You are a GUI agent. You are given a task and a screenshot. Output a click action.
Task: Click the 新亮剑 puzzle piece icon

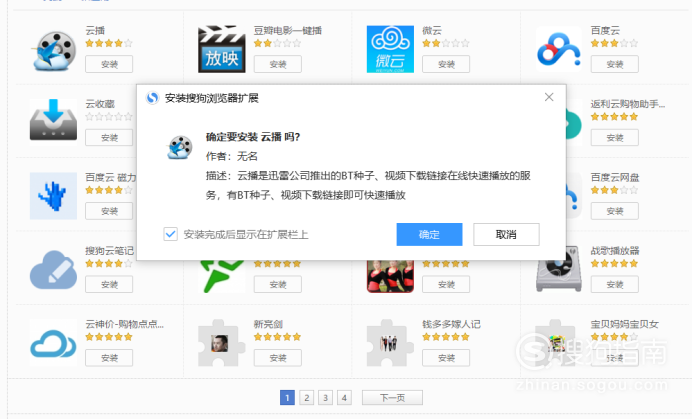coord(222,343)
